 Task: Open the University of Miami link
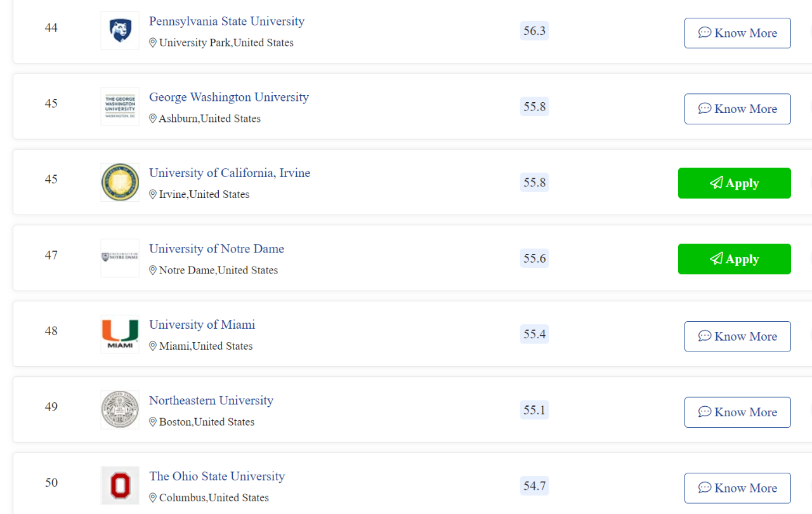pos(202,324)
